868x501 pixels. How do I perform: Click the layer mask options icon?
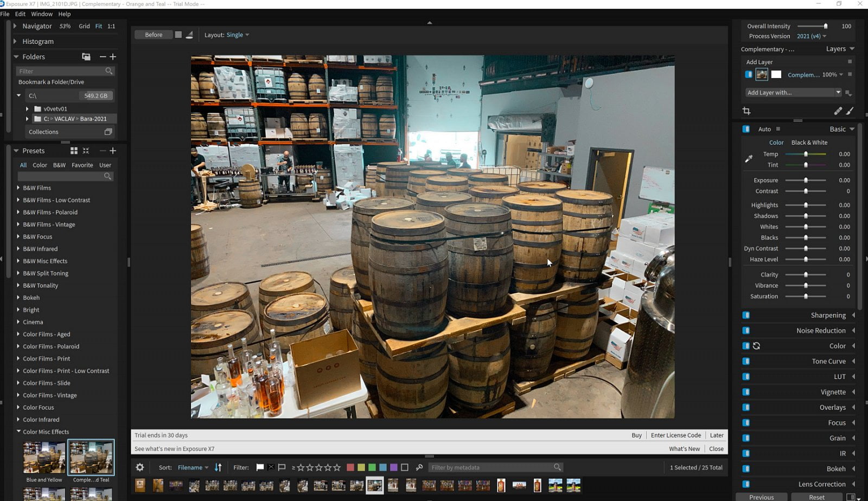[848, 93]
